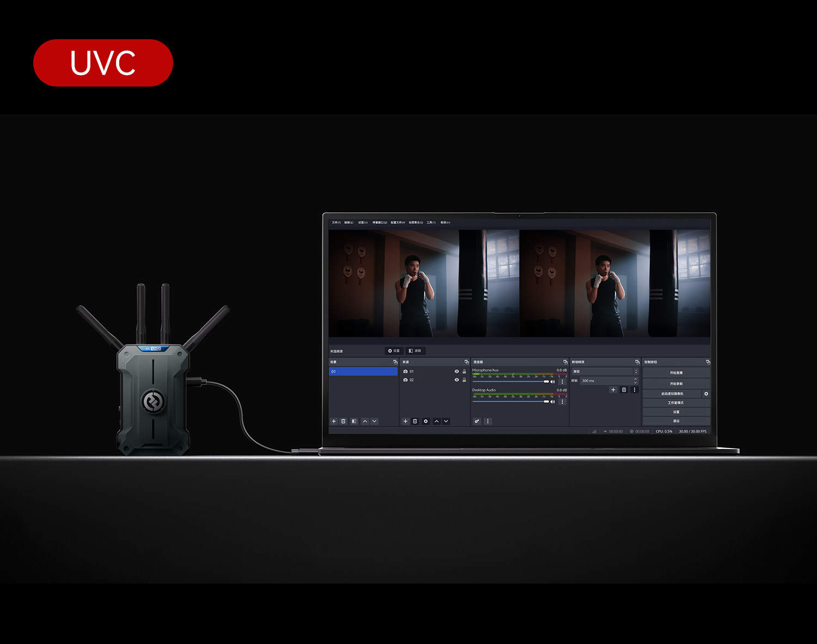Mute the Microphone/Aux speaker icon

[x=553, y=382]
